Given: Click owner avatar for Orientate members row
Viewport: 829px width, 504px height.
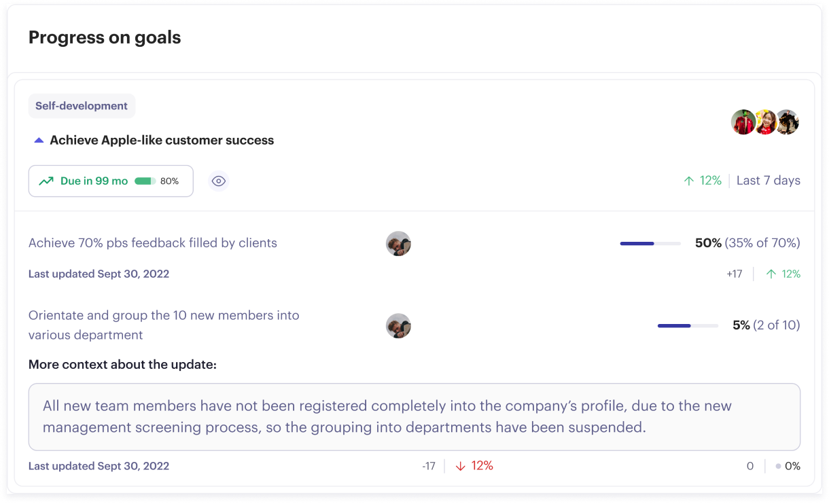Looking at the screenshot, I should pyautogui.click(x=398, y=326).
